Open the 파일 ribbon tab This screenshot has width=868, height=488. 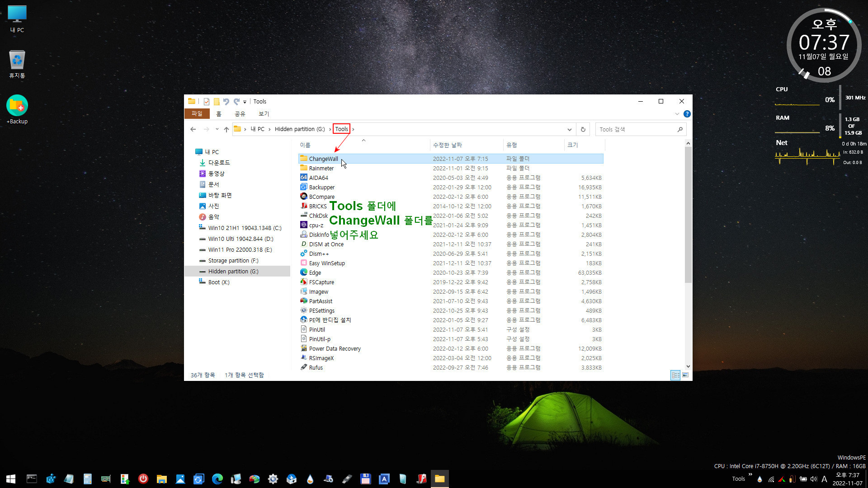coord(197,114)
